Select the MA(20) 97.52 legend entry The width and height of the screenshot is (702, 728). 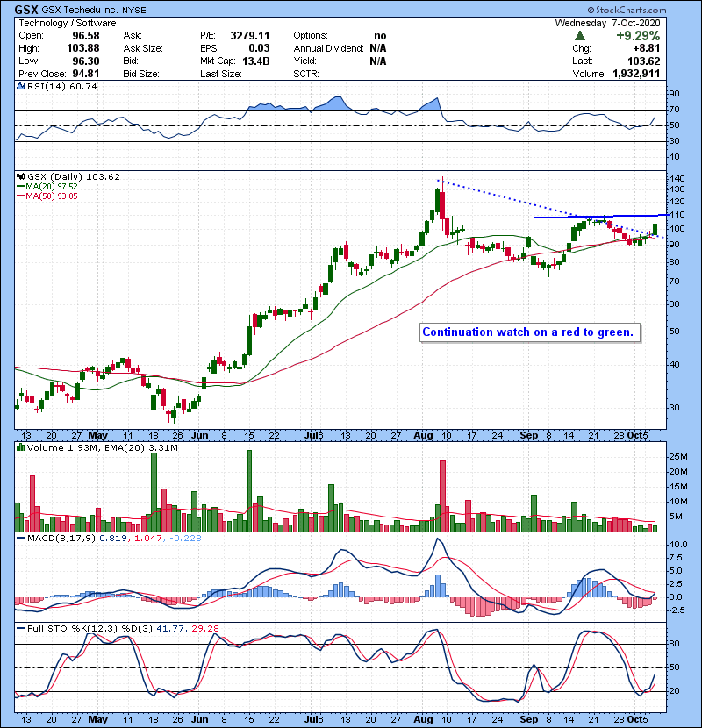click(47, 186)
